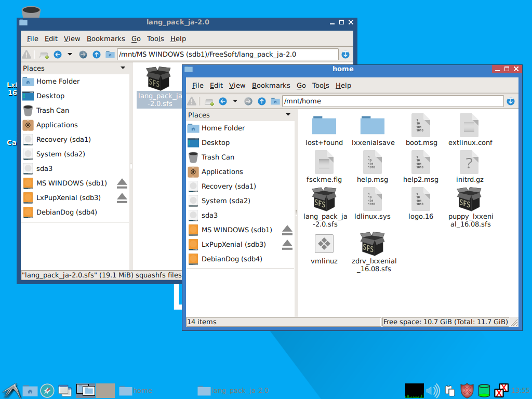
Task: Click Forward arrow in lang_pack_ja-2.0 window
Action: (83, 54)
